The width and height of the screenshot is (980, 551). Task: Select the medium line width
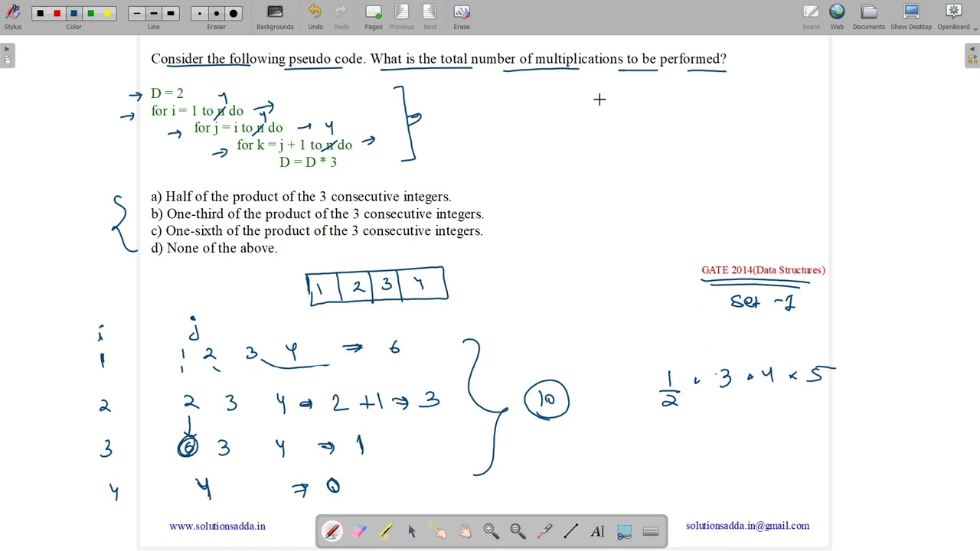click(154, 13)
